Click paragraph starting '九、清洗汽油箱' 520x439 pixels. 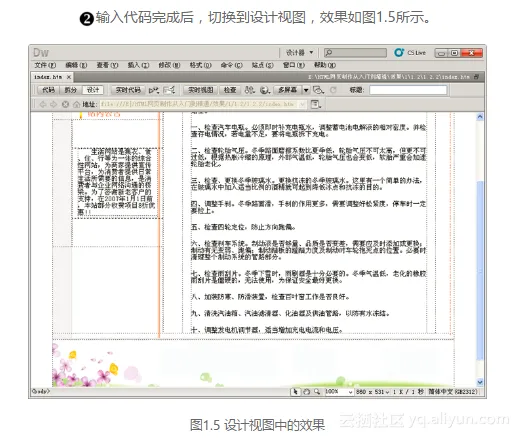(290, 313)
